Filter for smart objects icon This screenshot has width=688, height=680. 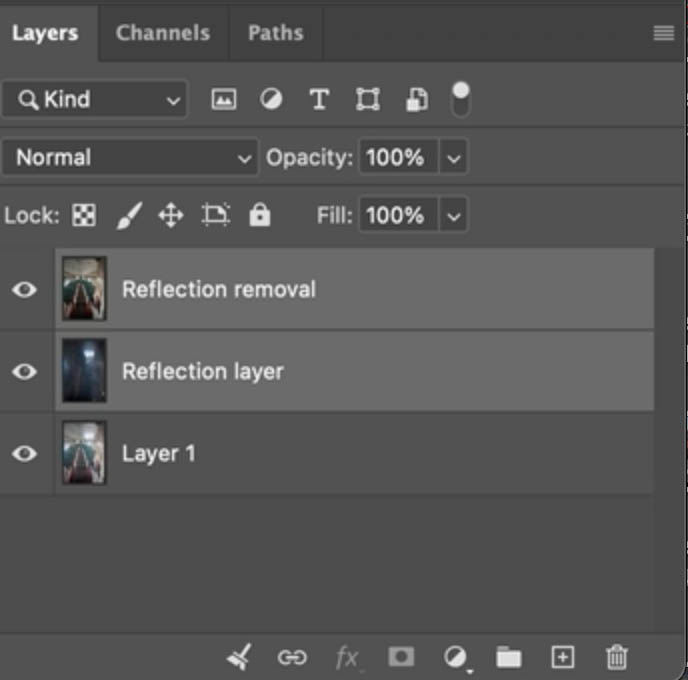coord(416,99)
